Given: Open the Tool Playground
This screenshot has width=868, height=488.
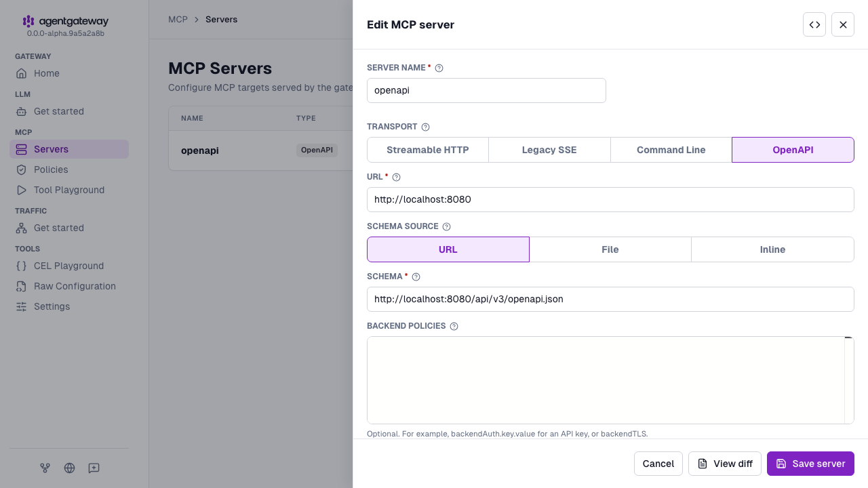Looking at the screenshot, I should click(69, 190).
